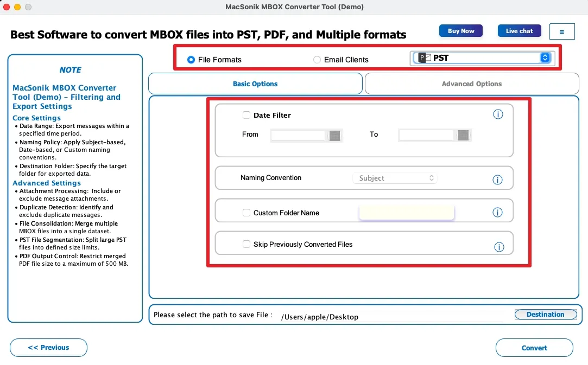The height and width of the screenshot is (365, 588).
Task: Open the hamburger menu icon
Action: tap(562, 31)
